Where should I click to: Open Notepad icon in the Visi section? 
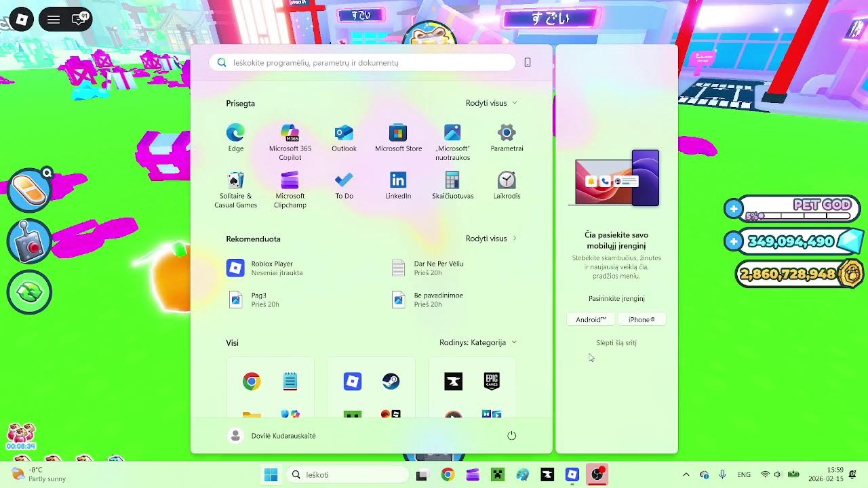(x=290, y=382)
